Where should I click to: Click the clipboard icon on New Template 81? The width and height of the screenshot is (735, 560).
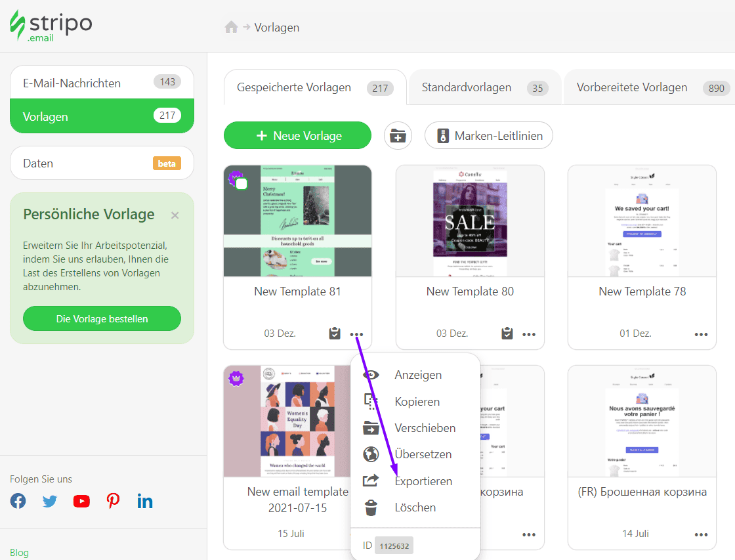click(334, 334)
